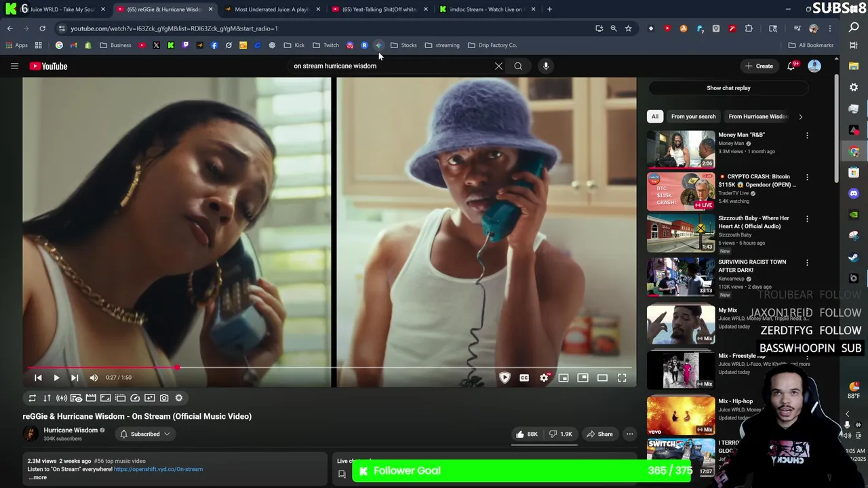
Task: Open options for Money Man "R&B" video
Action: pyautogui.click(x=807, y=136)
